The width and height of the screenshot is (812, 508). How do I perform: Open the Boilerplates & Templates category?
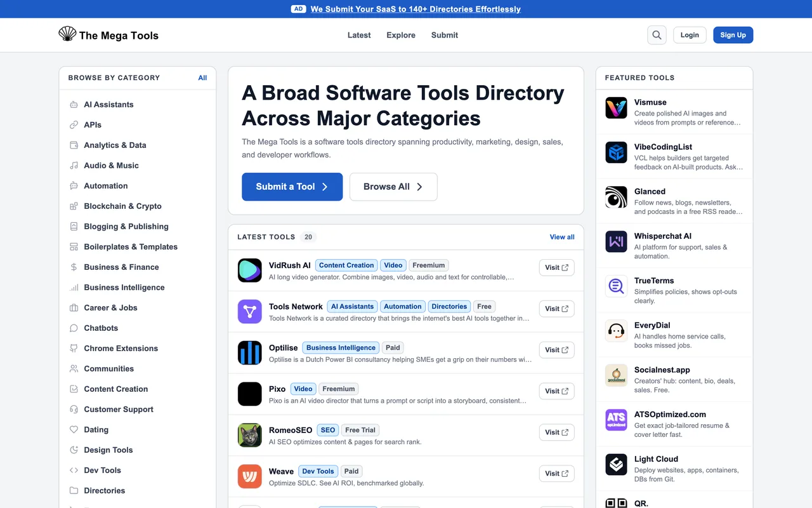138,247
